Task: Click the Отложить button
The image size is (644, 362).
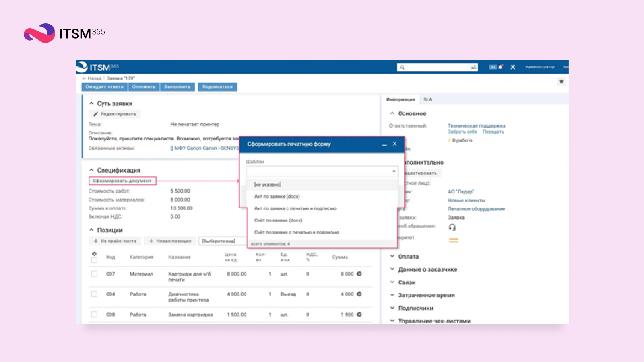Action: 144,87
